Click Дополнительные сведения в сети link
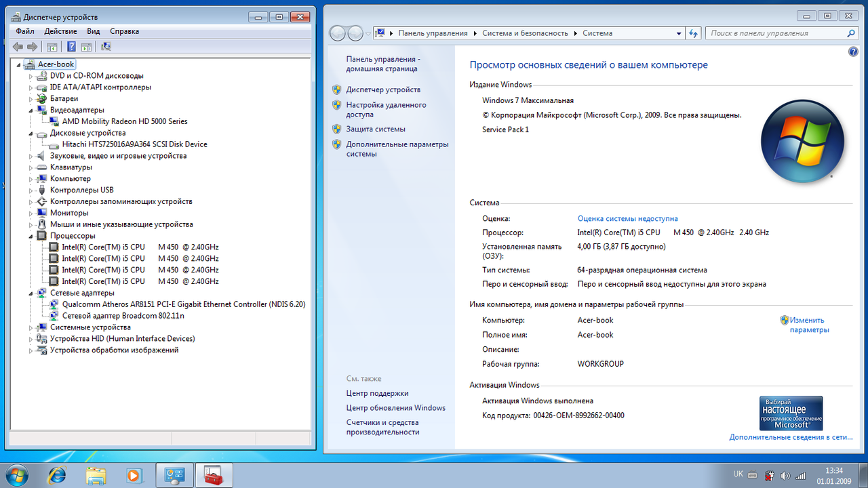 pyautogui.click(x=791, y=437)
